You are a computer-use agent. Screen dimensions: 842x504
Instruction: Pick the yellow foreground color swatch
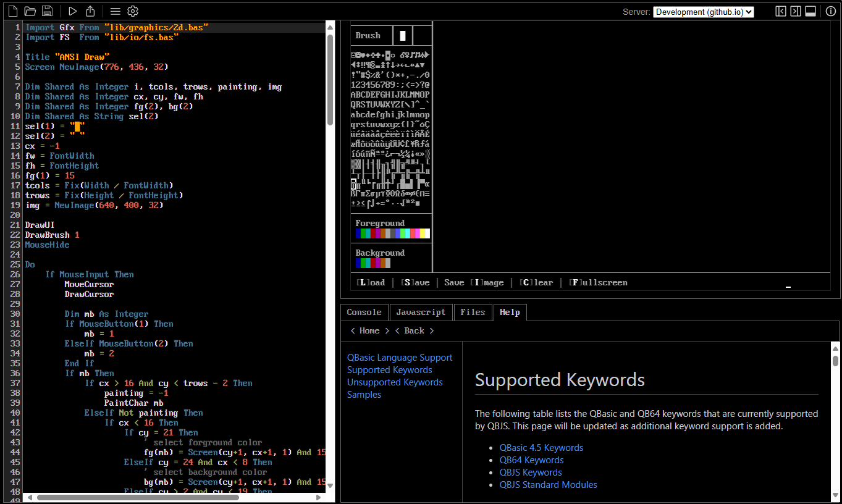pos(423,233)
